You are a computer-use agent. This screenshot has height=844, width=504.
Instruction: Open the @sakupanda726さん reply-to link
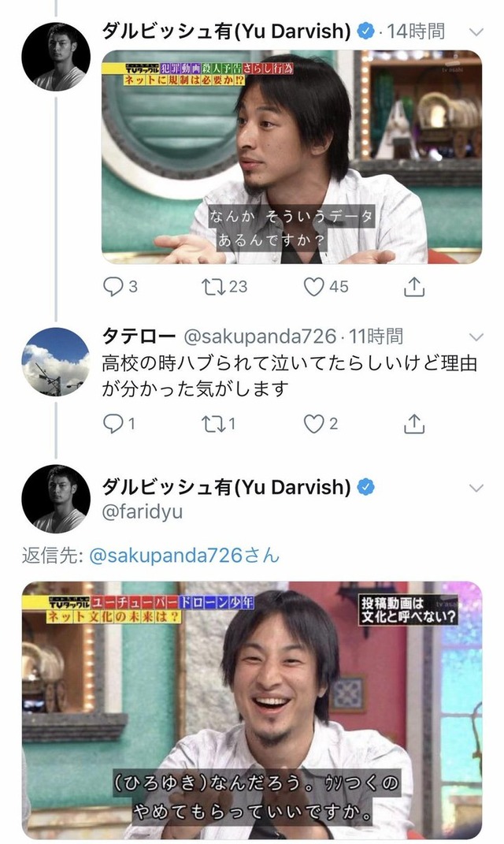pyautogui.click(x=184, y=555)
